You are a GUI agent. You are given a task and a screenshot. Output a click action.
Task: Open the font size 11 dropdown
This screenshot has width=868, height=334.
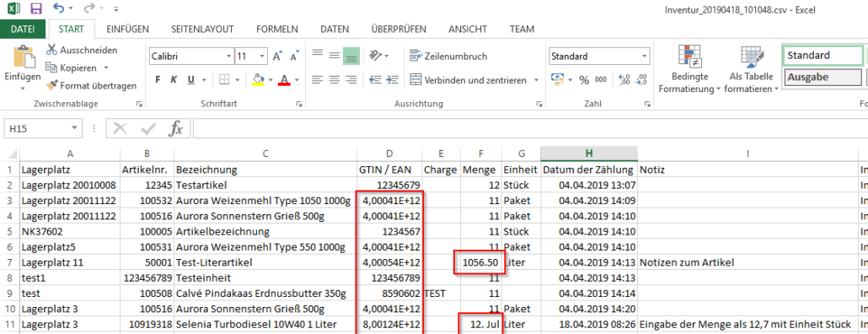coord(262,57)
